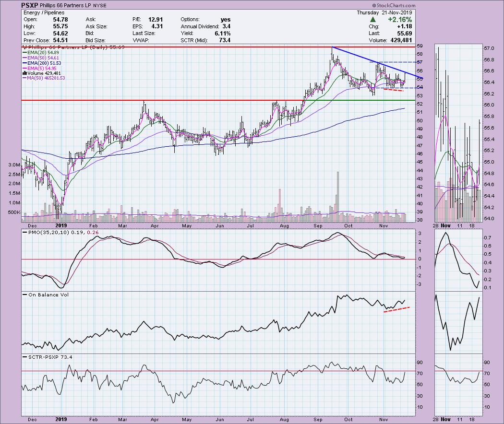This screenshot has height=424, width=504.
Task: Click the 3.0M volume axis label
Action: tap(14, 165)
